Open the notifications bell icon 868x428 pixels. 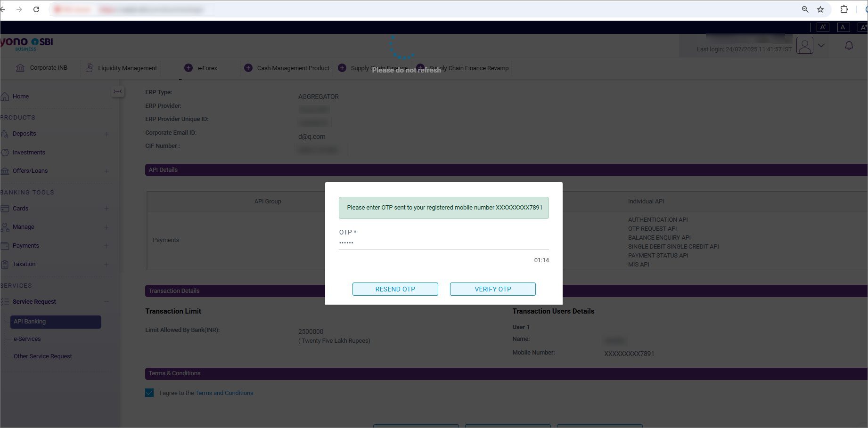[849, 46]
